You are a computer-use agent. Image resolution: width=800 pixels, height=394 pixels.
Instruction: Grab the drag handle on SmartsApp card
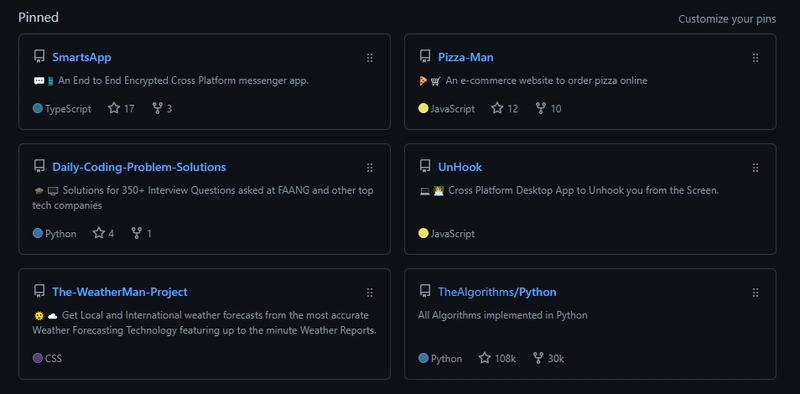370,58
